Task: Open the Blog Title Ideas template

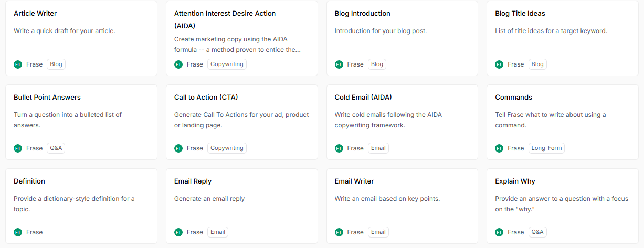Action: [x=563, y=38]
